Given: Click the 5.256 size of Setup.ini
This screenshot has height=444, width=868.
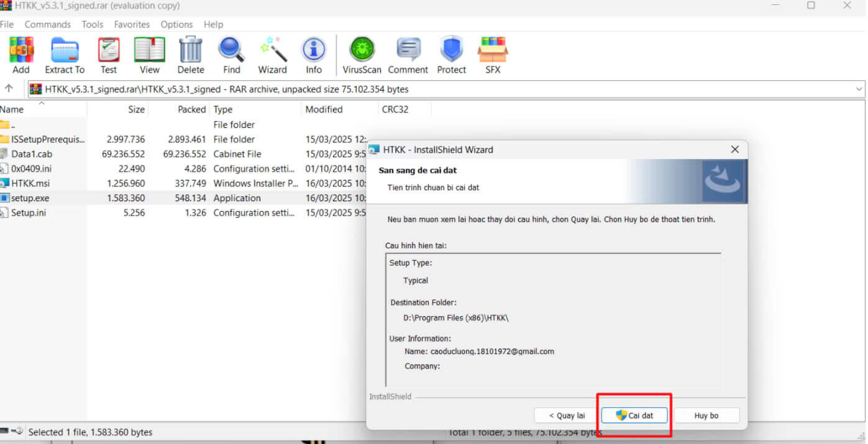Looking at the screenshot, I should (x=134, y=212).
